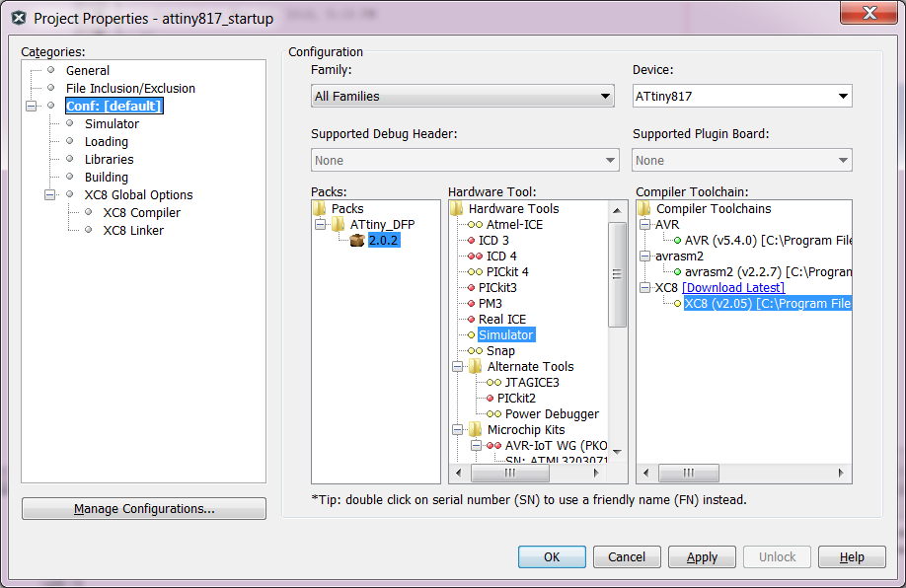Screen dimensions: 906x588
Task: Collapse the Microchip Kits group
Action: [x=458, y=430]
